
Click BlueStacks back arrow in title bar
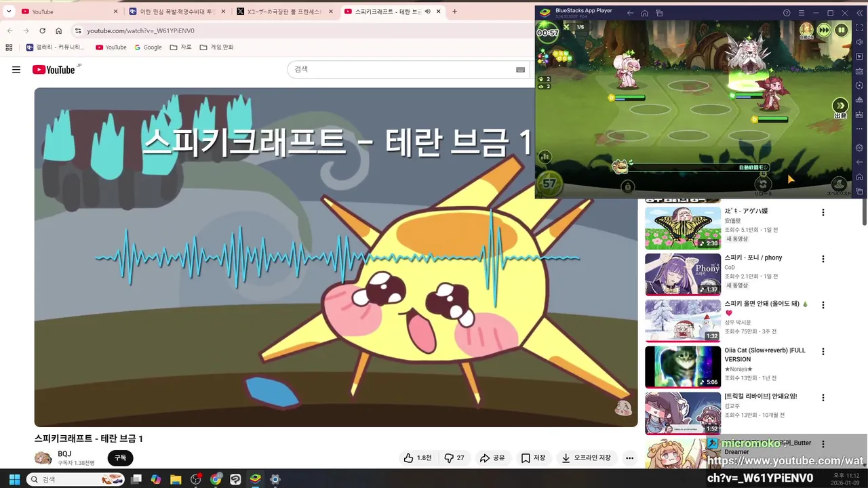coord(630,13)
